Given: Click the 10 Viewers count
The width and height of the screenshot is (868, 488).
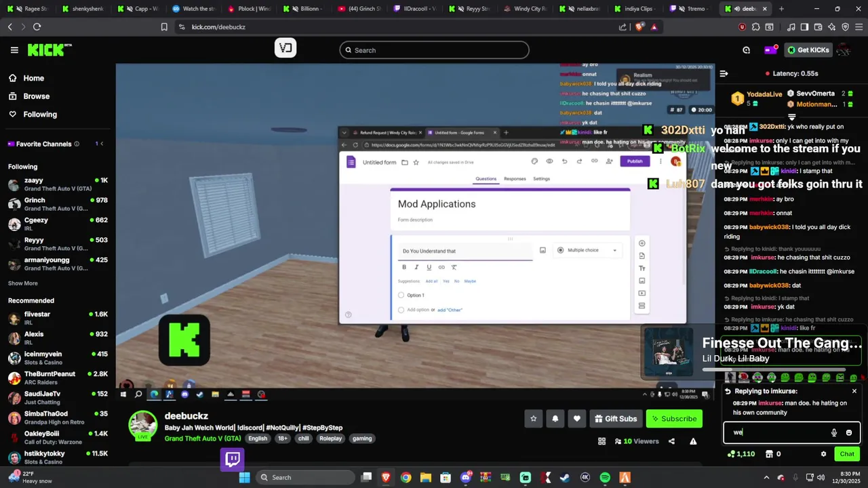Looking at the screenshot, I should point(637,441).
